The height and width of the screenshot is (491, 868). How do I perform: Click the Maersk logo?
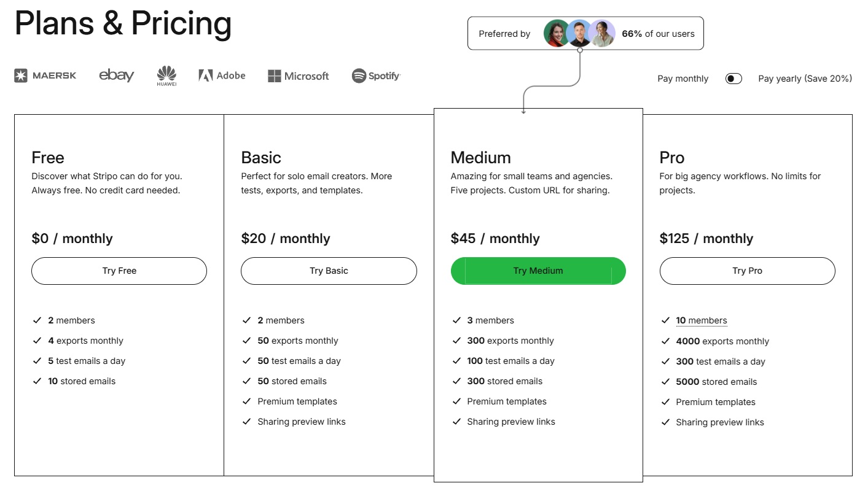45,75
